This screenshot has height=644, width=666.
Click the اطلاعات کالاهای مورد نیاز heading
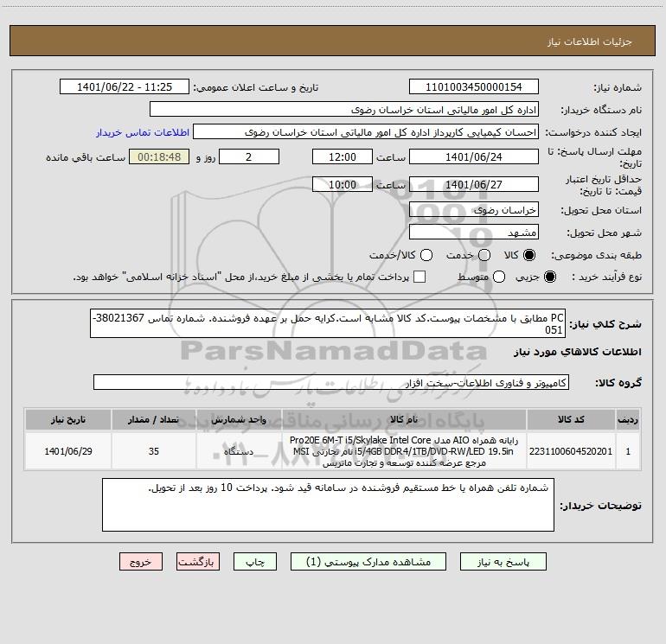(577, 352)
